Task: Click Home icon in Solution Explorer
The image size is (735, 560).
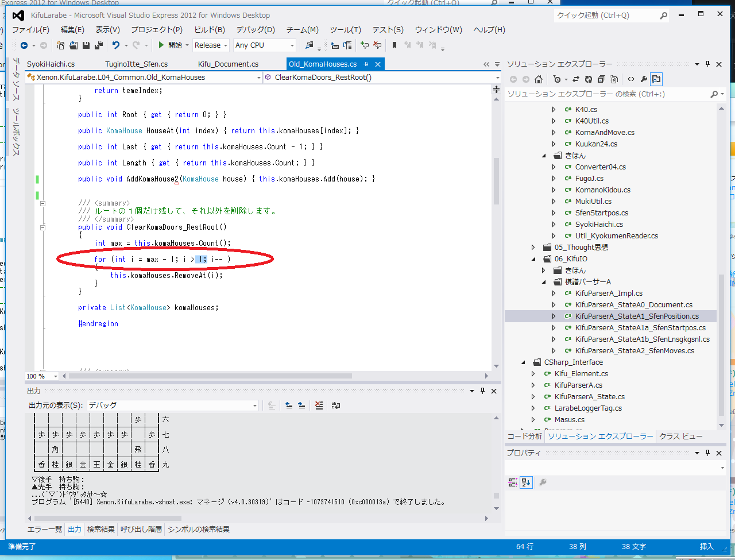Action: (x=538, y=79)
